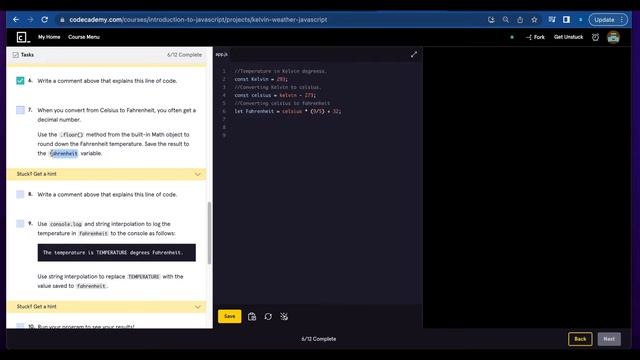
Task: Click the 6/12 Complete label at bottom
Action: coord(319,339)
